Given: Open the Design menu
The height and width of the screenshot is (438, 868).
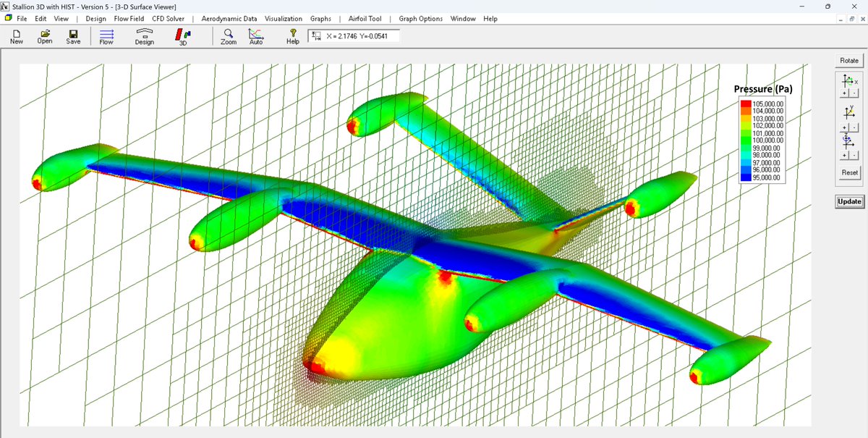Looking at the screenshot, I should [95, 18].
